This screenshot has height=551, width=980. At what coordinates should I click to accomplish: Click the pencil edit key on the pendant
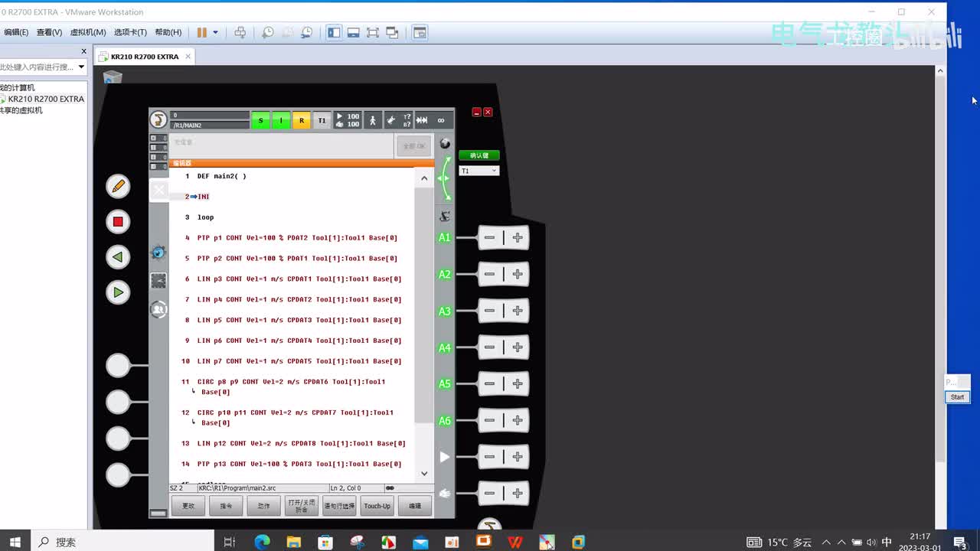pyautogui.click(x=118, y=186)
